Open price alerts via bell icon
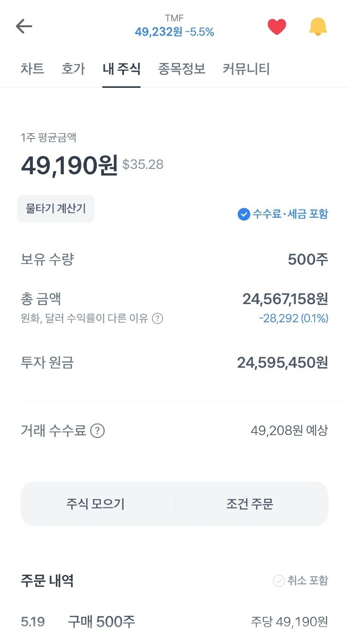This screenshot has height=644, width=349. click(x=318, y=26)
